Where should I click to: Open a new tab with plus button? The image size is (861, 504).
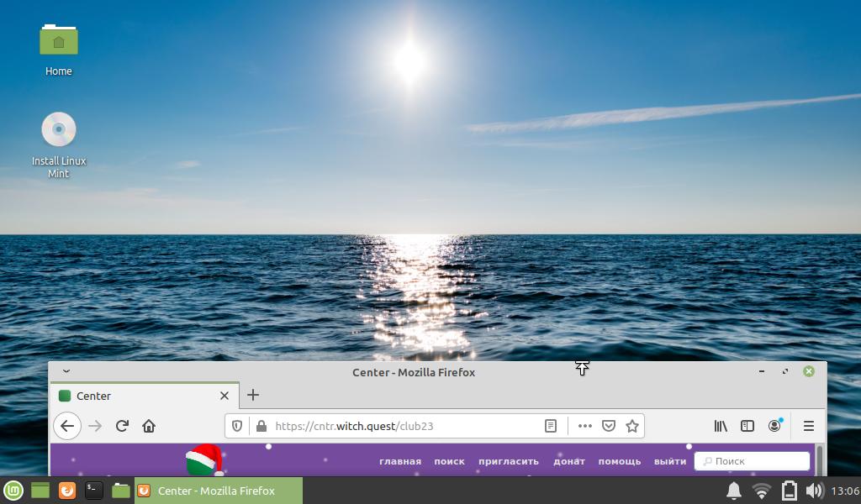click(253, 395)
